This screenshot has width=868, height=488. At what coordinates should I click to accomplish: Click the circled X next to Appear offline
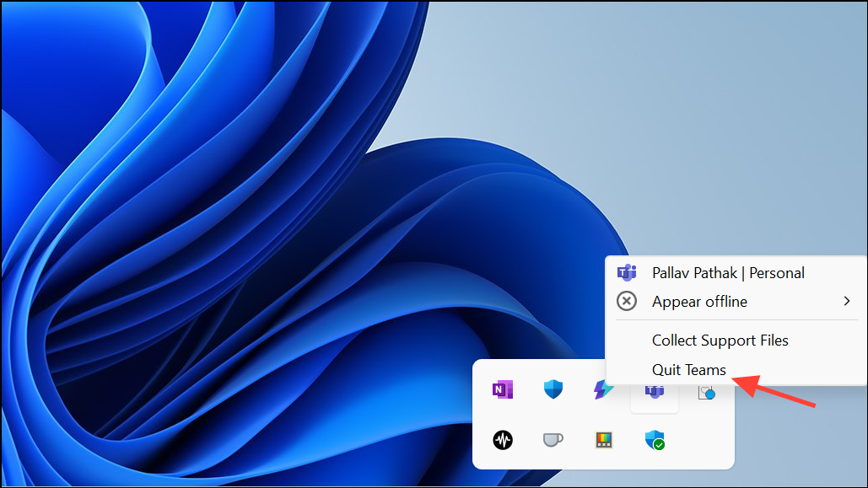627,301
